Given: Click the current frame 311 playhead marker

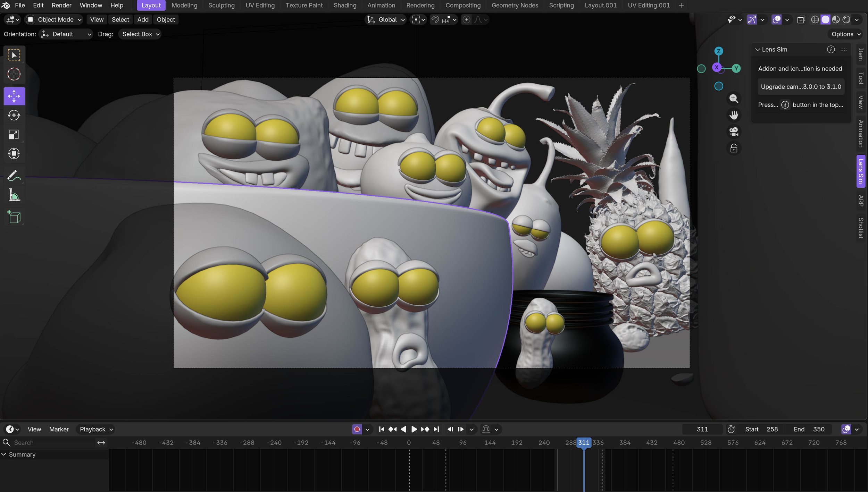Looking at the screenshot, I should point(583,443).
